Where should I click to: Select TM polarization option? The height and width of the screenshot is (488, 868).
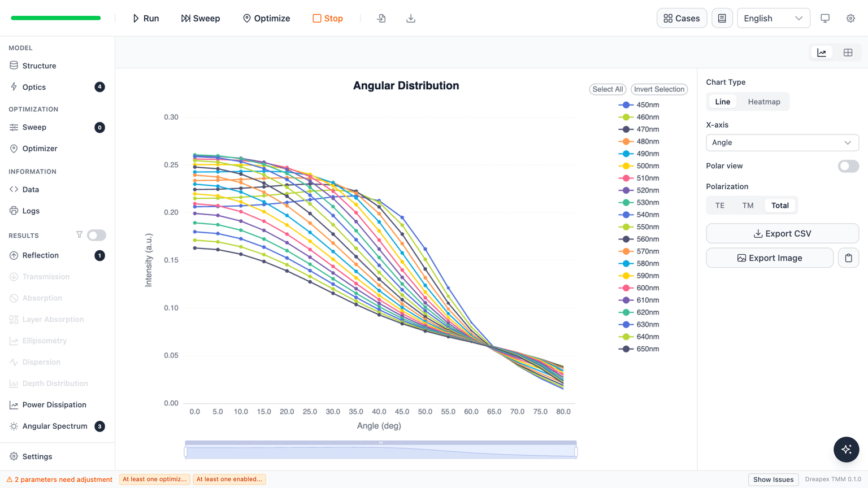point(748,206)
